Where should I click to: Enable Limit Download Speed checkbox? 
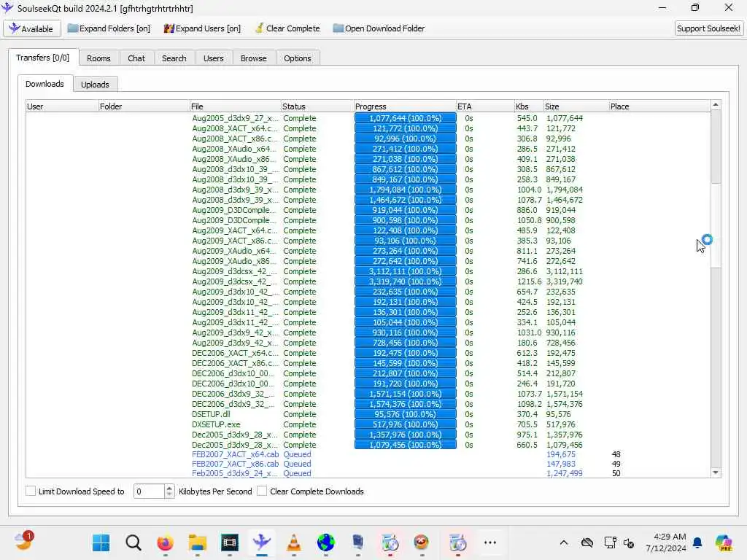tap(31, 491)
